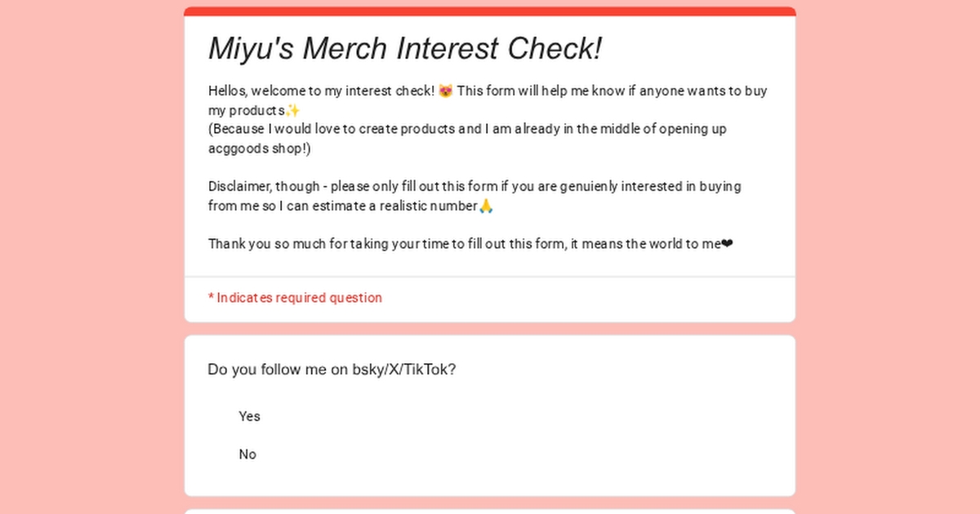Choose "No" for the follow question
The image size is (980, 514).
point(247,454)
